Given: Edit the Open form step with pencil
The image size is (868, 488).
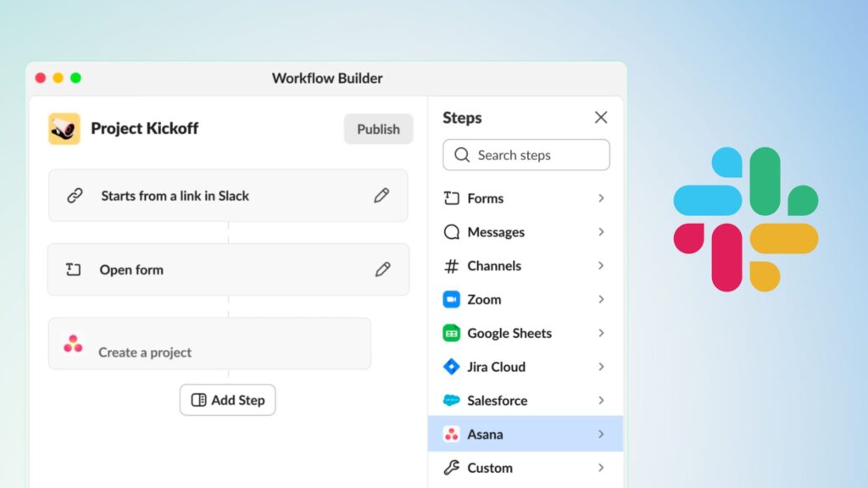Looking at the screenshot, I should coord(382,269).
